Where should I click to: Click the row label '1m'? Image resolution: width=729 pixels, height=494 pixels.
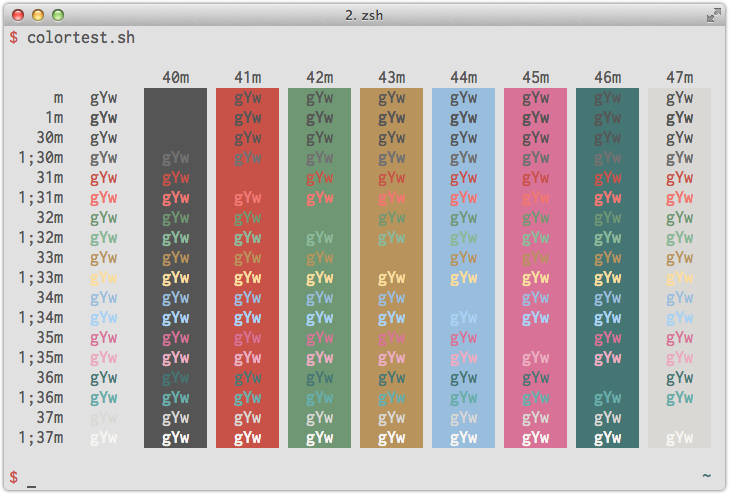click(x=54, y=118)
